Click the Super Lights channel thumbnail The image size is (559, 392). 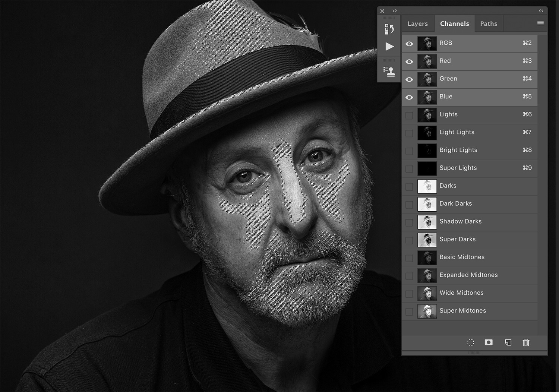click(x=427, y=168)
